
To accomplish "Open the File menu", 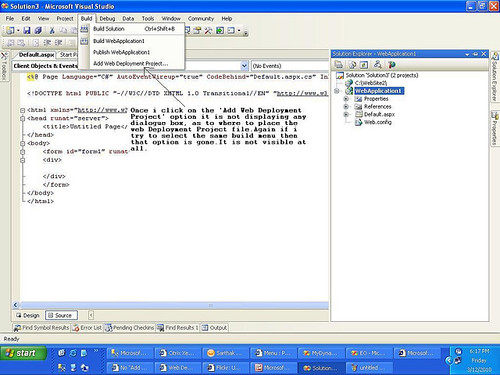I will 10,19.
